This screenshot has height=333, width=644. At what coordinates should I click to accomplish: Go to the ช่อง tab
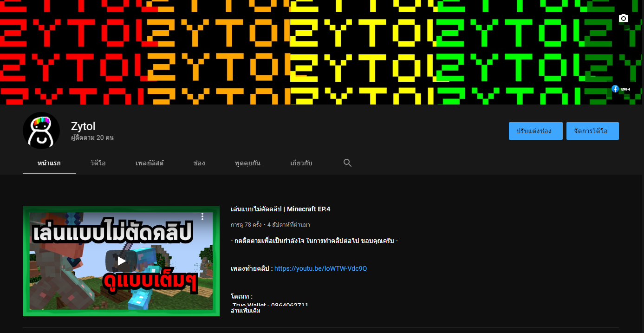click(x=199, y=163)
